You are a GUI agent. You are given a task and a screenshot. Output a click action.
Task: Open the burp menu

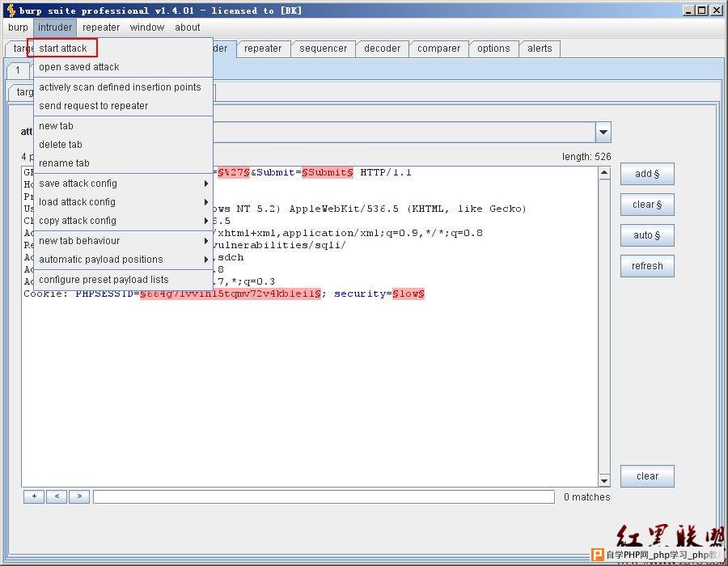(x=18, y=27)
